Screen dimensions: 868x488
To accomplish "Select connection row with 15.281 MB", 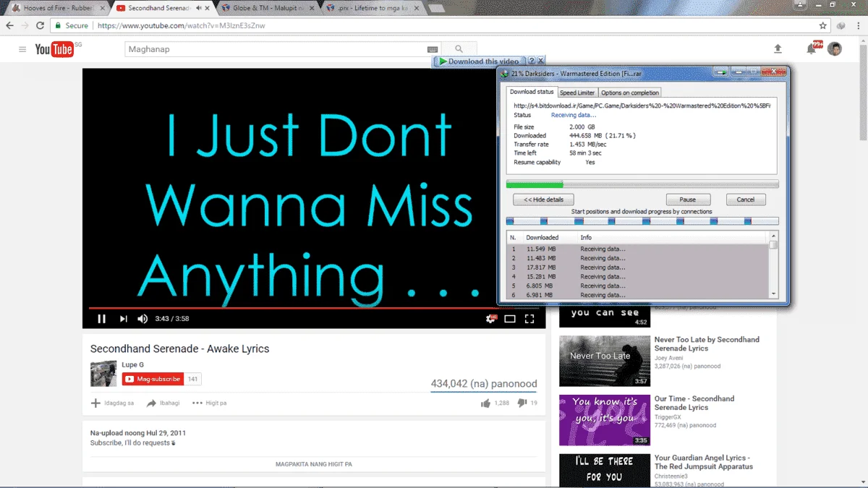I will 637,277.
